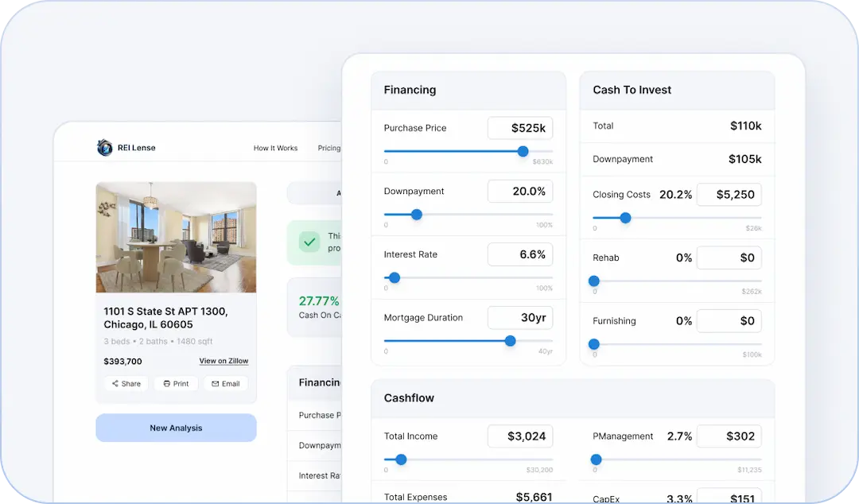
Task: Click the Interest Rate slider handle
Action: tap(395, 278)
